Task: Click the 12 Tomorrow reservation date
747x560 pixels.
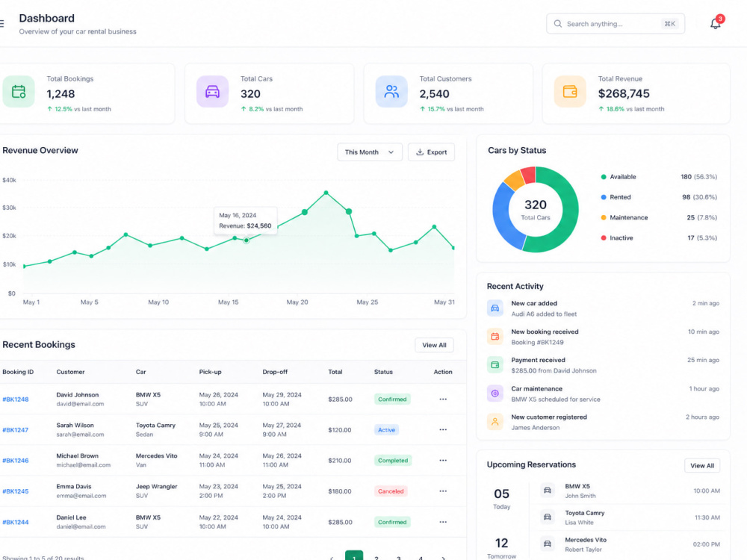Action: (501, 548)
